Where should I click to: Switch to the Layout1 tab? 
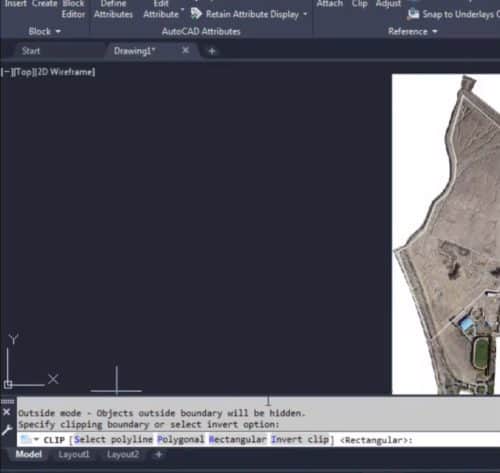(74, 454)
